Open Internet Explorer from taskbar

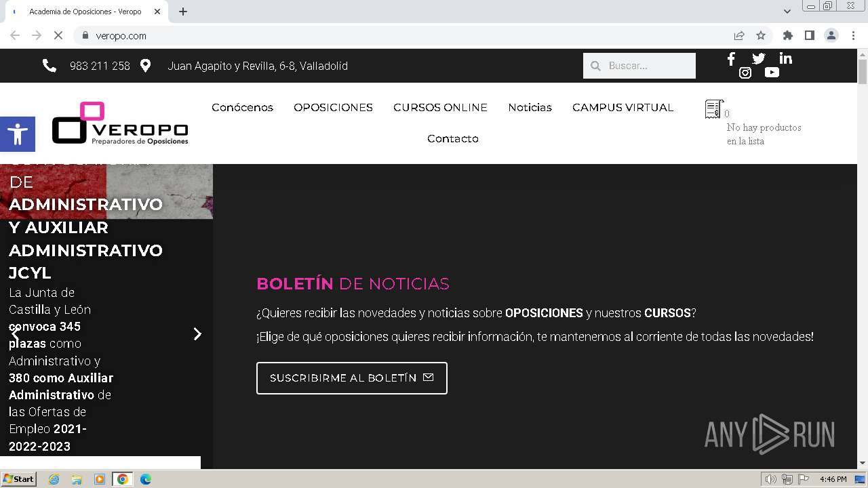[x=54, y=479]
